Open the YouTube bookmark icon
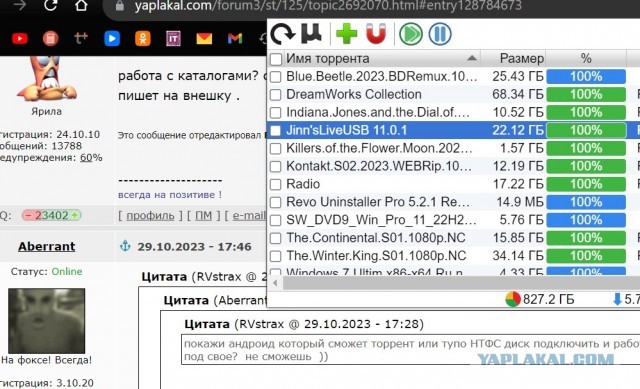Screen dimensions: 640x389 coord(20,39)
